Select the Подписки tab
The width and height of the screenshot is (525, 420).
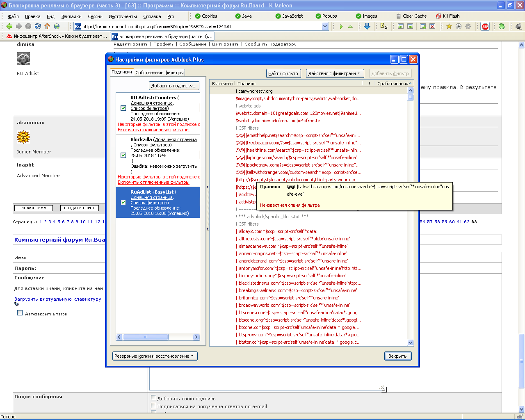pos(122,72)
